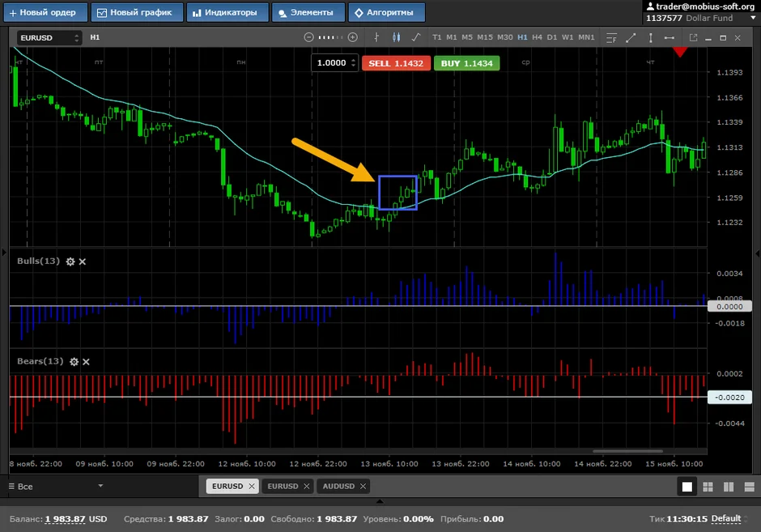Select the H4 timeframe
The image size is (761, 532).
coord(537,37)
